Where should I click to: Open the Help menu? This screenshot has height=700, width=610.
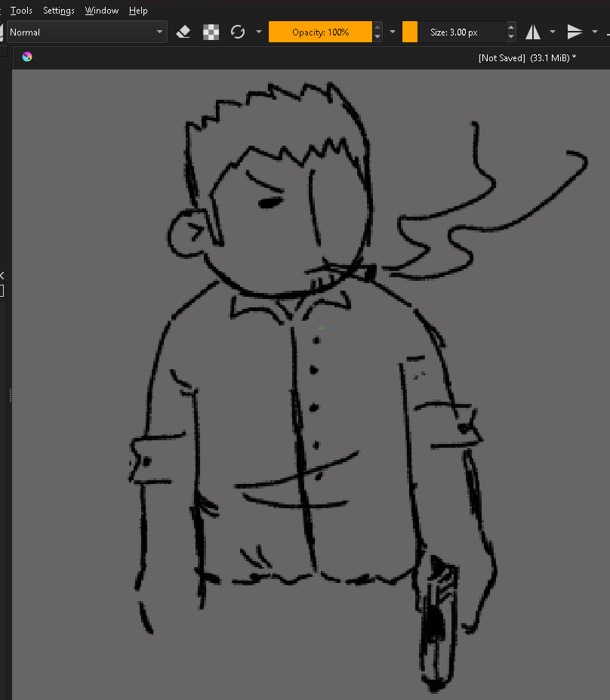(138, 11)
